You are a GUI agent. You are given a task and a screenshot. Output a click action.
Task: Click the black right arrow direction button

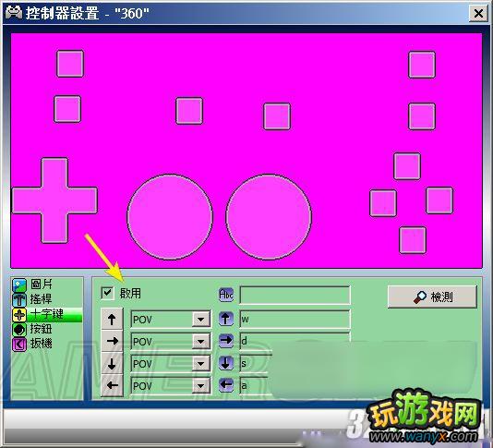point(112,341)
